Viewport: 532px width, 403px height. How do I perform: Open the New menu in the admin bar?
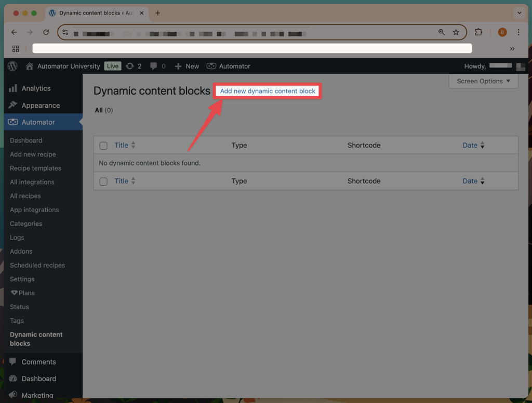point(187,66)
